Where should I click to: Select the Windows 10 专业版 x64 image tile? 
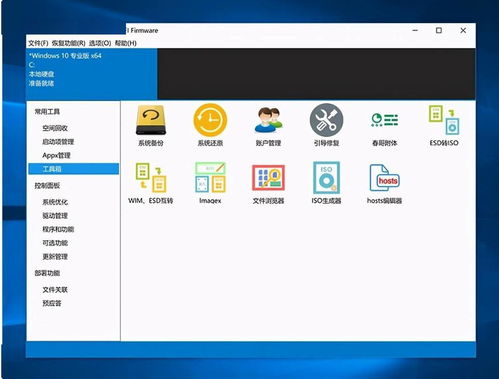(x=92, y=74)
